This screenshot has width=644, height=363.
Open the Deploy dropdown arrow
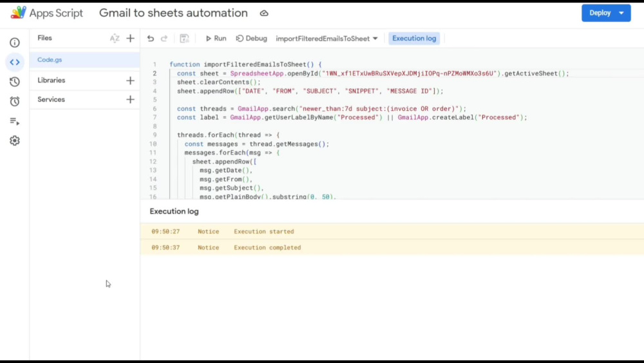[x=622, y=13]
